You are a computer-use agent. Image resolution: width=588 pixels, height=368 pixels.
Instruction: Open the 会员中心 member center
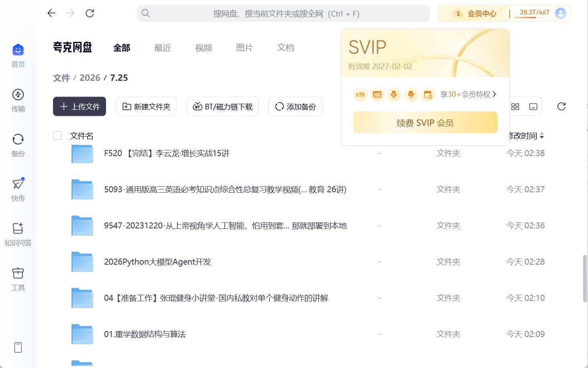click(476, 14)
